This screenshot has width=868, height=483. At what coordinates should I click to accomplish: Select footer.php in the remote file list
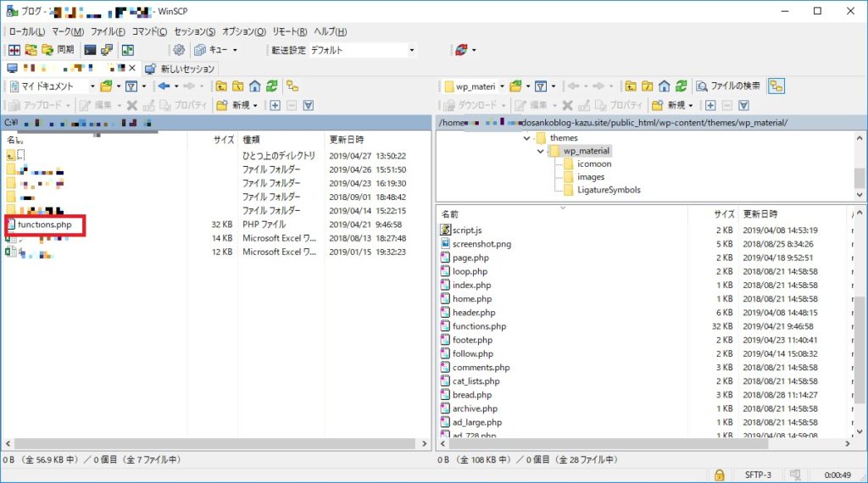click(472, 341)
